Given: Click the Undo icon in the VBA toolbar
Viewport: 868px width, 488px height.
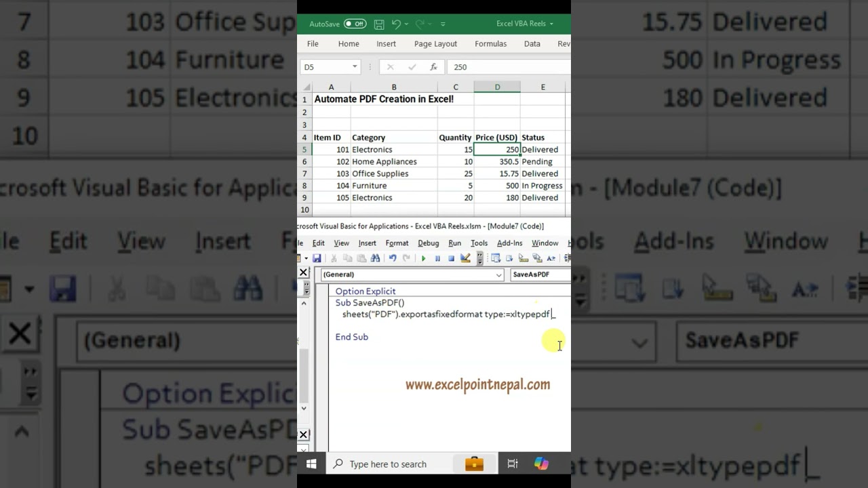Looking at the screenshot, I should (393, 258).
